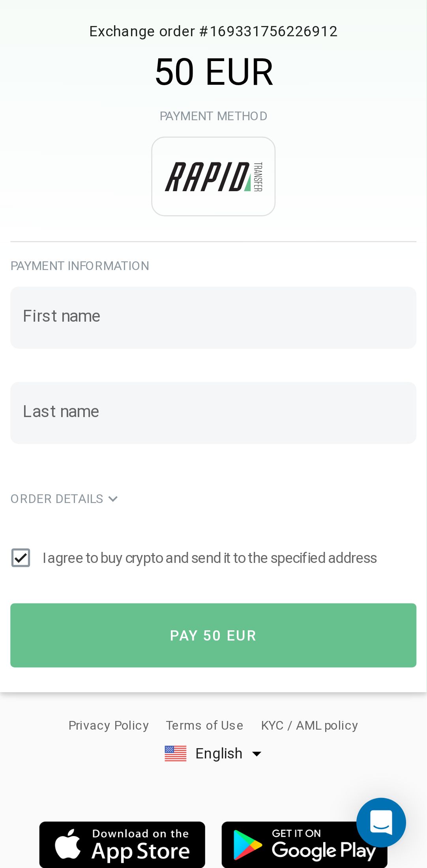Open the Terms of Use link
The height and width of the screenshot is (868, 427).
204,725
